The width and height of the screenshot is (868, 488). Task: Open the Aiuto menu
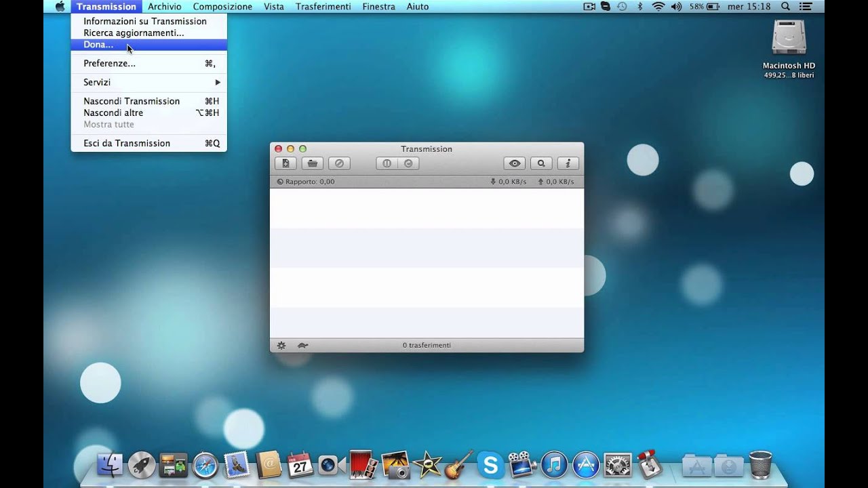point(418,6)
